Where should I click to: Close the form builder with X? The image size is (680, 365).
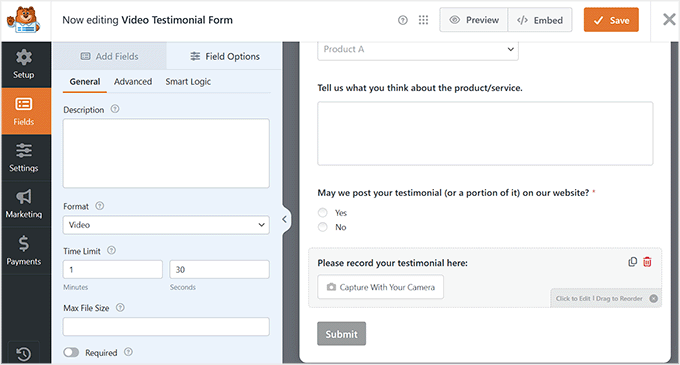669,20
